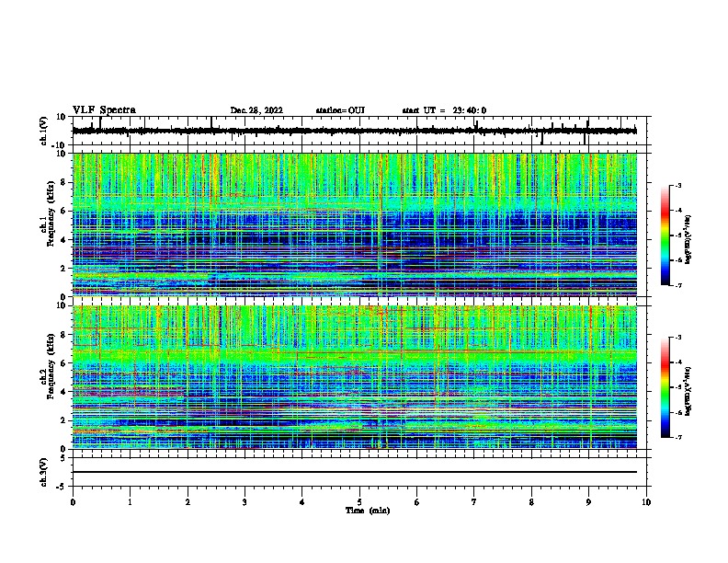Click the 'ch.1(V)' waveform axis label
This screenshot has height=563, width=728.
[44, 131]
